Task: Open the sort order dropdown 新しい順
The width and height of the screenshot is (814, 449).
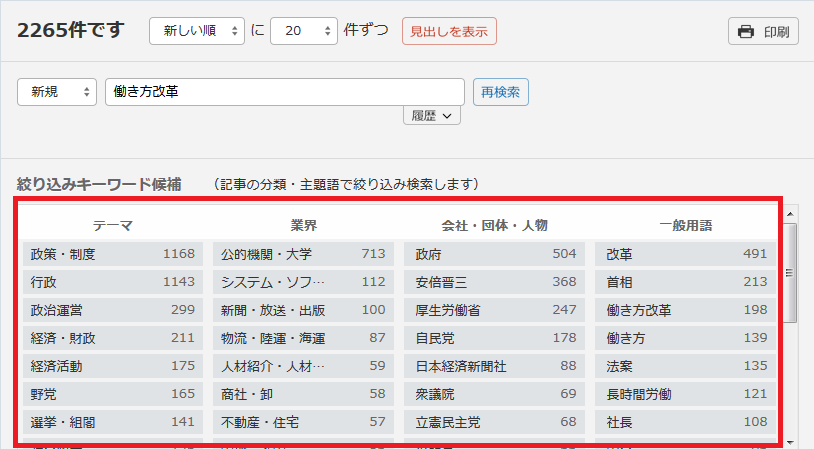Action: (196, 31)
